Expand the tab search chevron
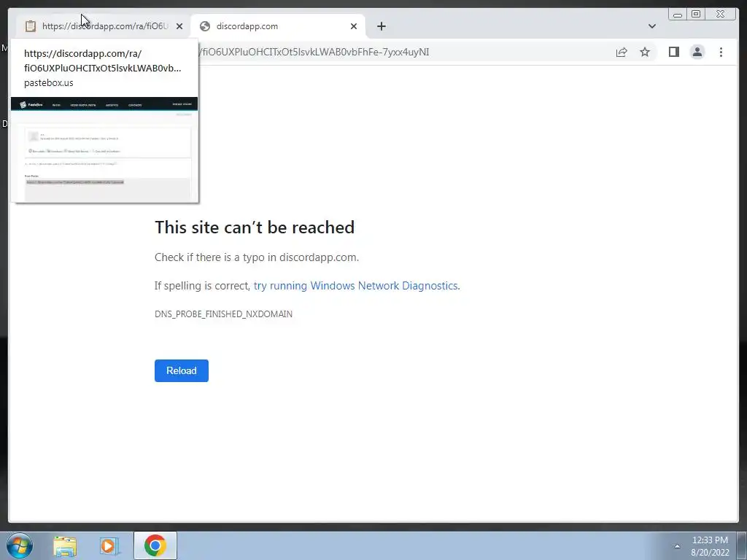Image resolution: width=747 pixels, height=560 pixels. (x=651, y=26)
